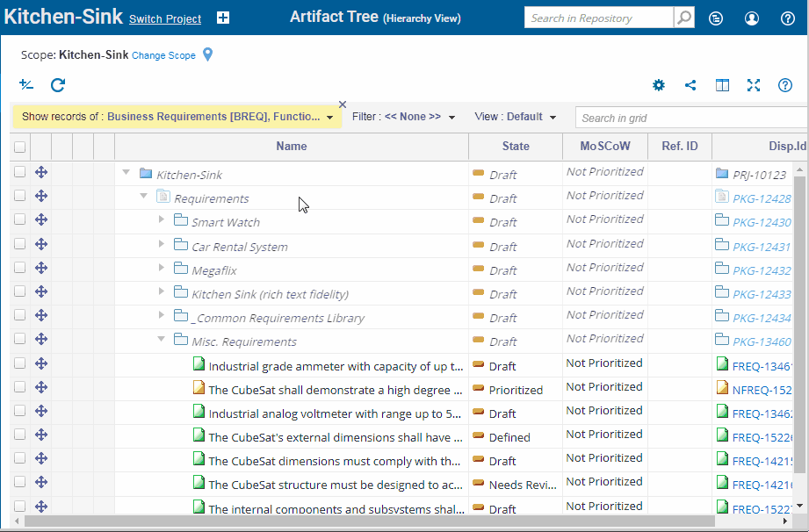Tick checkbox for Kitchen Sink (rich text fidelity)
Image resolution: width=809 pixels, height=532 pixels.
coord(19,291)
